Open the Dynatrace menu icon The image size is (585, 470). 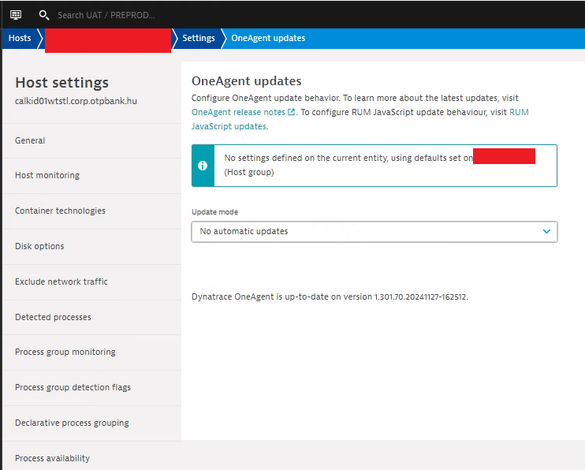tap(16, 15)
